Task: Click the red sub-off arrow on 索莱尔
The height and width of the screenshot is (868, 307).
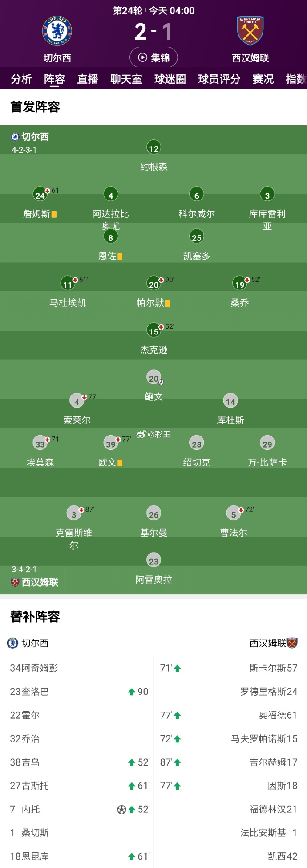Action: point(84,396)
